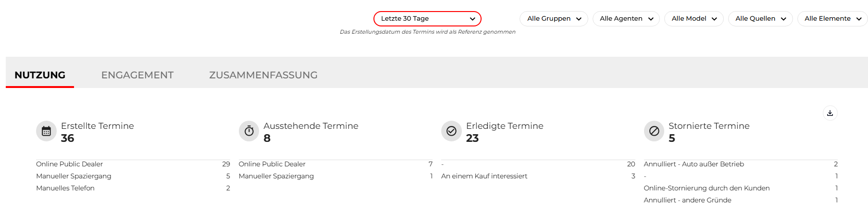Click the checkmark icon for Erledigte Termine
Screen dimensions: 868x213
coord(451,131)
